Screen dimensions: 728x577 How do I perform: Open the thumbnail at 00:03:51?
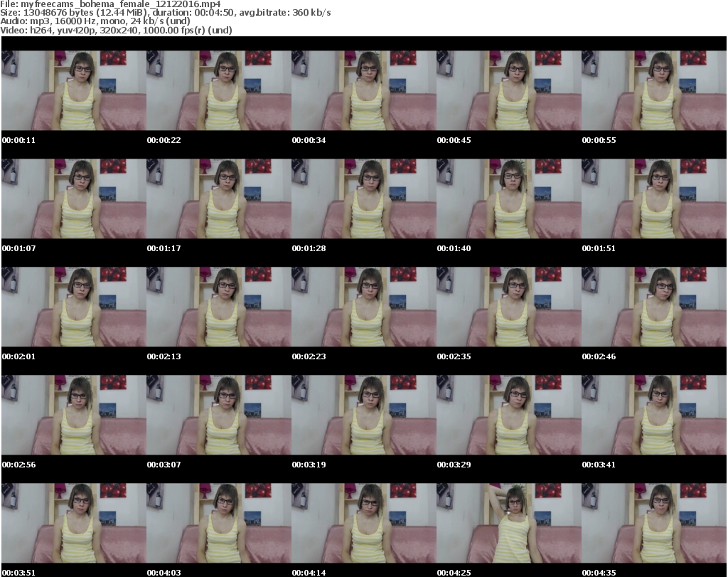point(74,523)
